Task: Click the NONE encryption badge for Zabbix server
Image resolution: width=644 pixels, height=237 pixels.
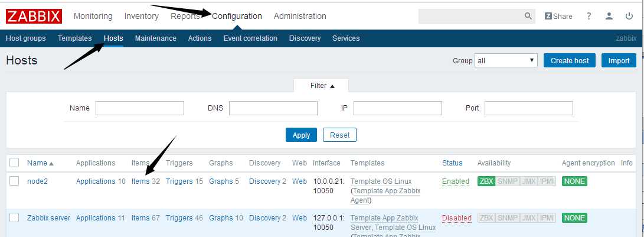Action: click(x=574, y=217)
